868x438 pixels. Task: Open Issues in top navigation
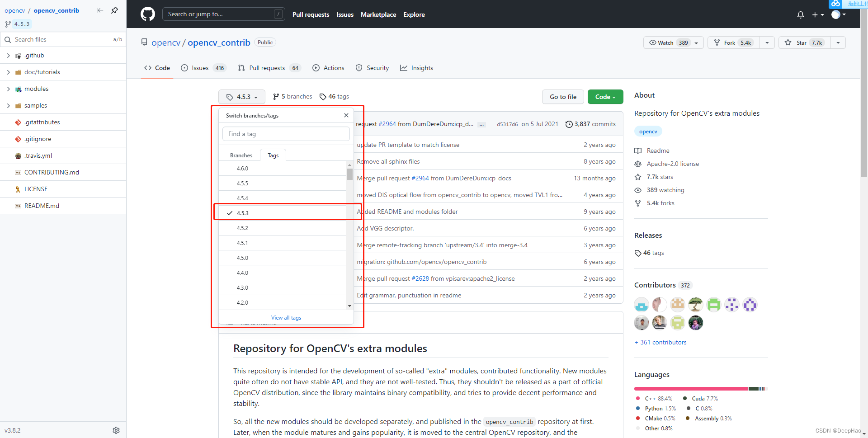point(345,14)
